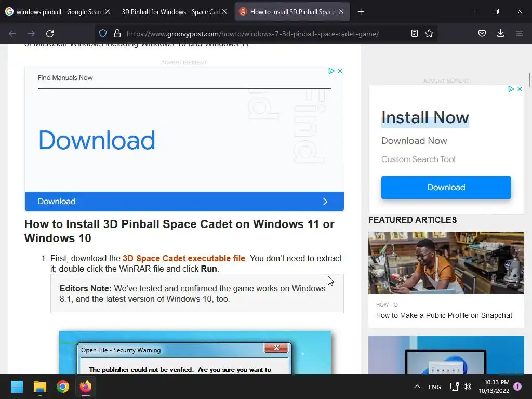This screenshot has width=532, height=399.
Task: Open tracking protection shield icon
Action: click(x=103, y=34)
